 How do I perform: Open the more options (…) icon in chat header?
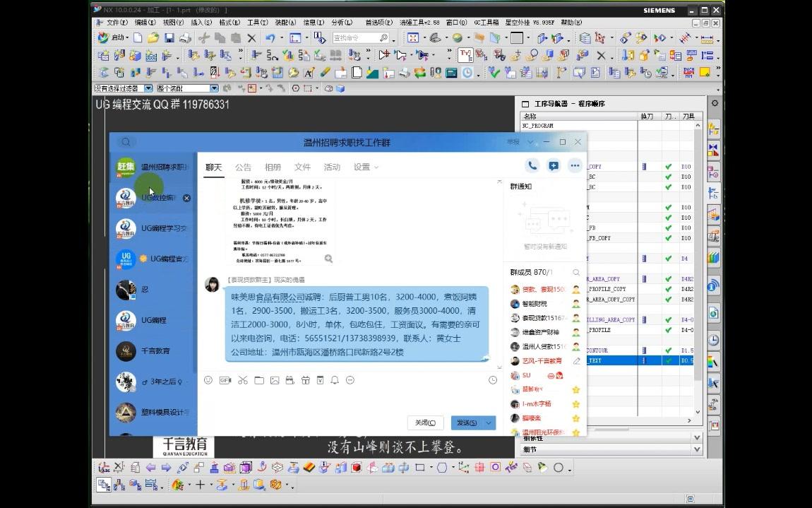point(575,165)
